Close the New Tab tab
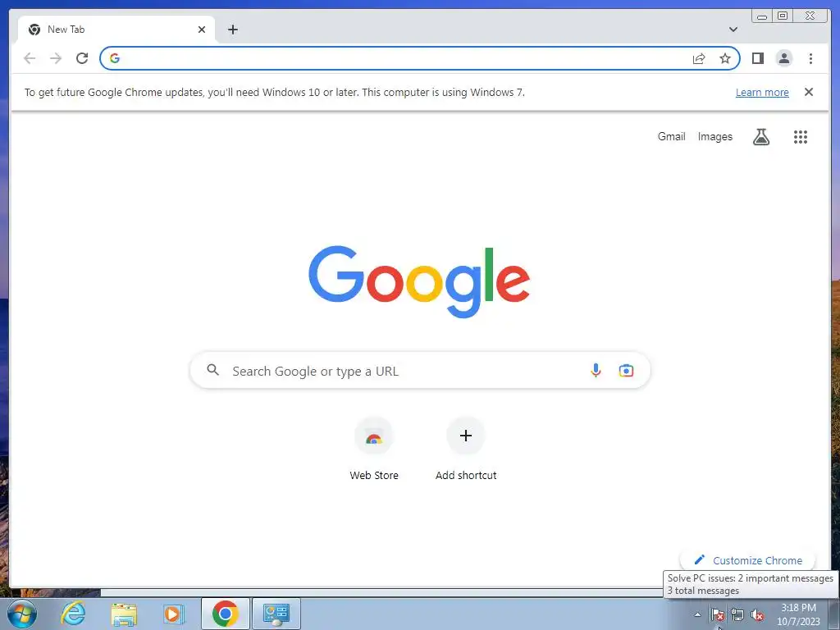This screenshot has width=840, height=630. tap(202, 30)
